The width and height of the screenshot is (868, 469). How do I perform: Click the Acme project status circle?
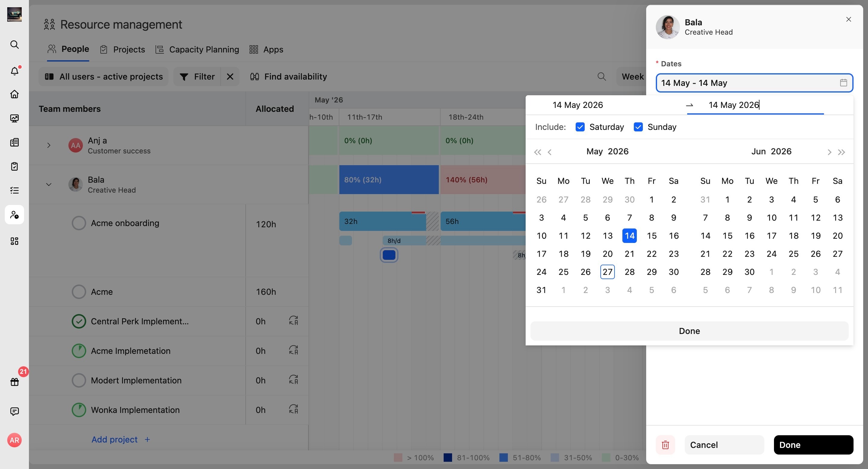point(79,292)
